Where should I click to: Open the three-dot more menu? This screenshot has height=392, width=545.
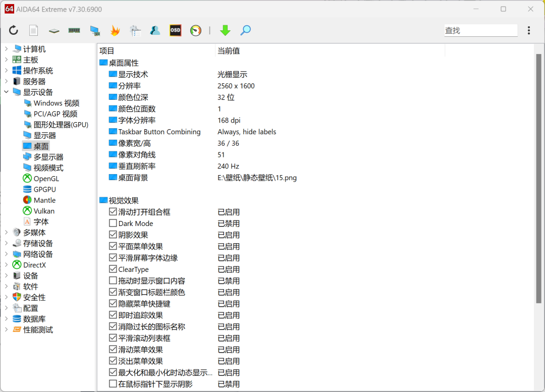(x=529, y=31)
